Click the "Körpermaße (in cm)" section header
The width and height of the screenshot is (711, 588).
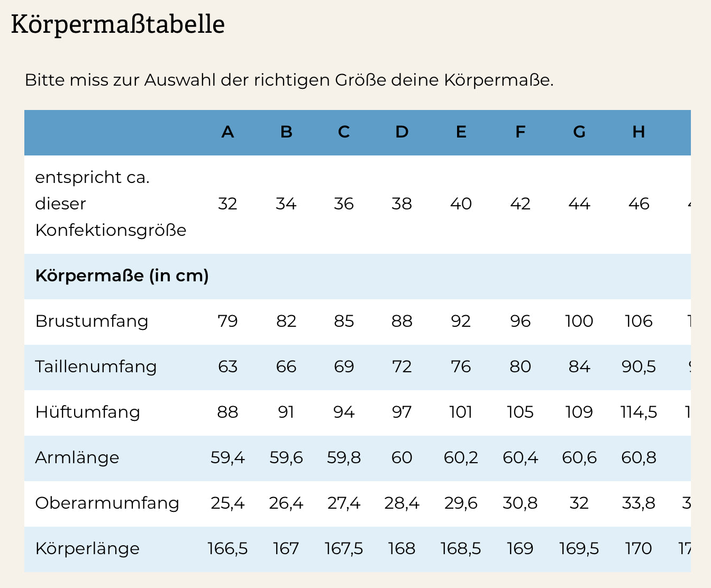[122, 276]
